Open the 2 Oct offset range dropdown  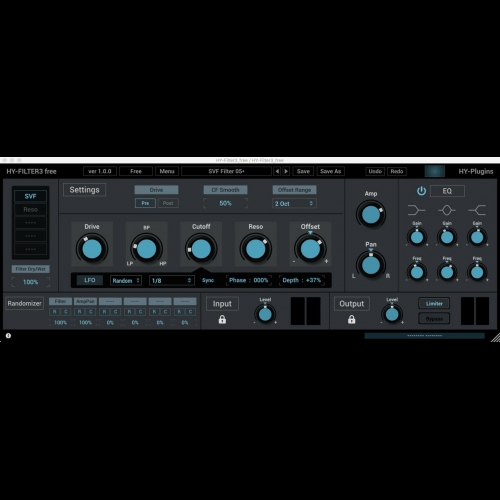[x=294, y=203]
